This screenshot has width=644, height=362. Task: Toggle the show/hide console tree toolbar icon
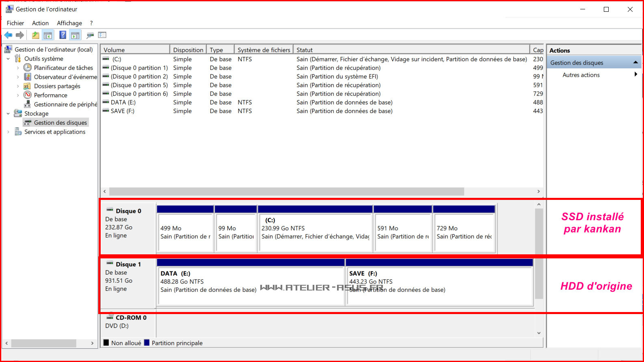(48, 35)
